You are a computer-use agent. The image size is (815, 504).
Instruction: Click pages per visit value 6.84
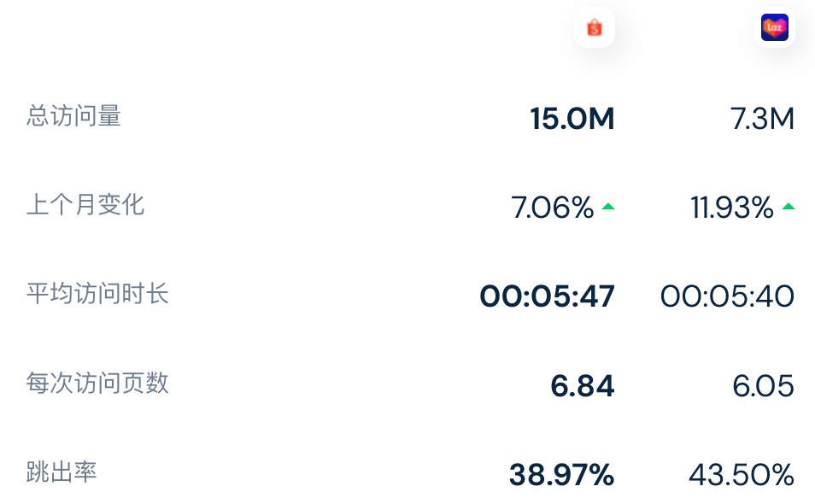pos(582,386)
